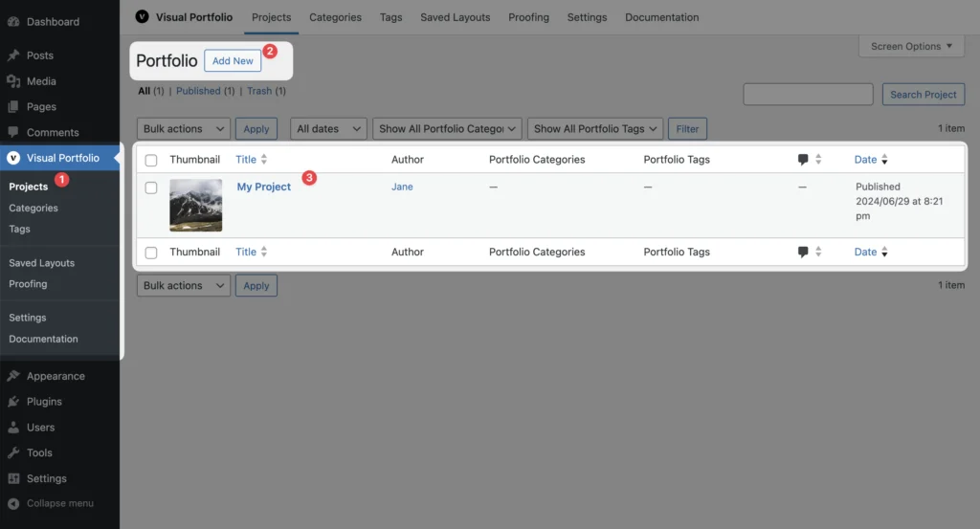The height and width of the screenshot is (529, 980).
Task: Click the Posts pin icon
Action: (x=13, y=55)
